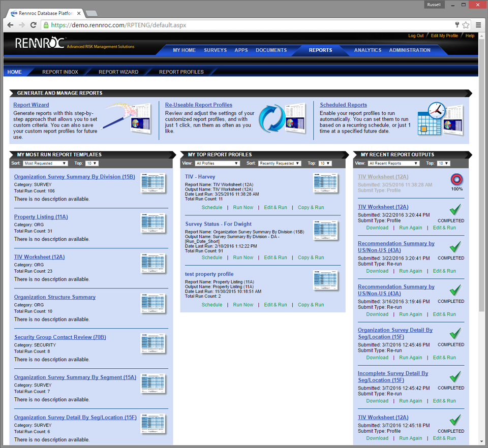Open Top count dropdown in Recent Report Outputs
Screen dimensions: 488x448
[x=443, y=163]
